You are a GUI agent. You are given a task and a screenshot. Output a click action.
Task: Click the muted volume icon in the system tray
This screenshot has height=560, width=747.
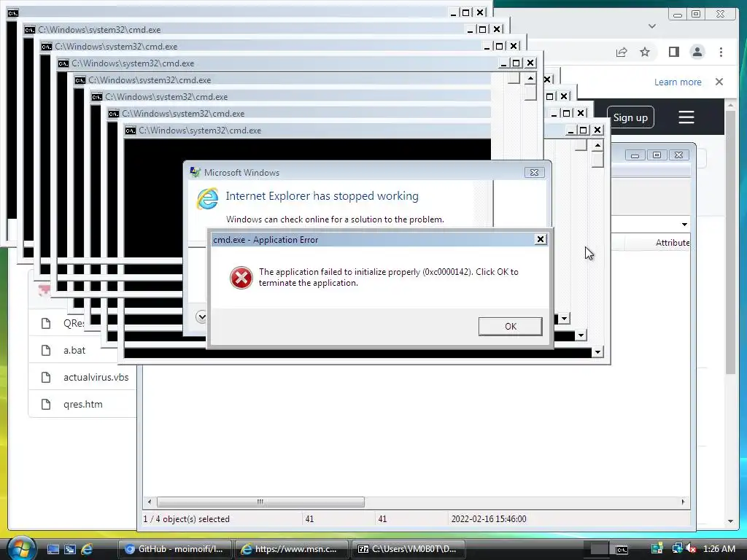click(692, 549)
